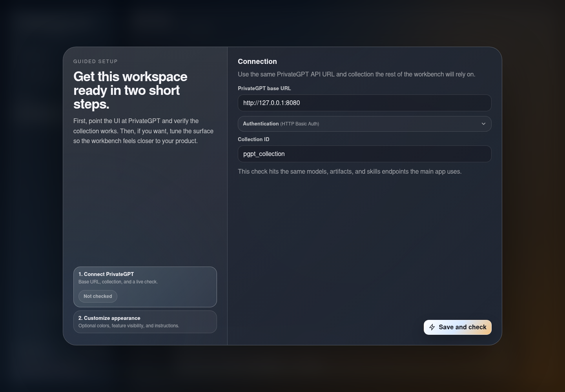Click the Collection ID label

(253, 140)
